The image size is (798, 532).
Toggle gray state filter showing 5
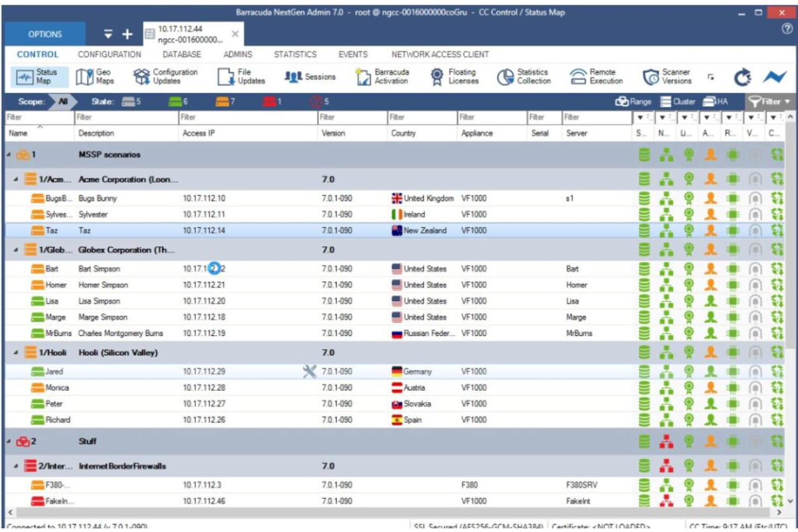click(x=131, y=101)
